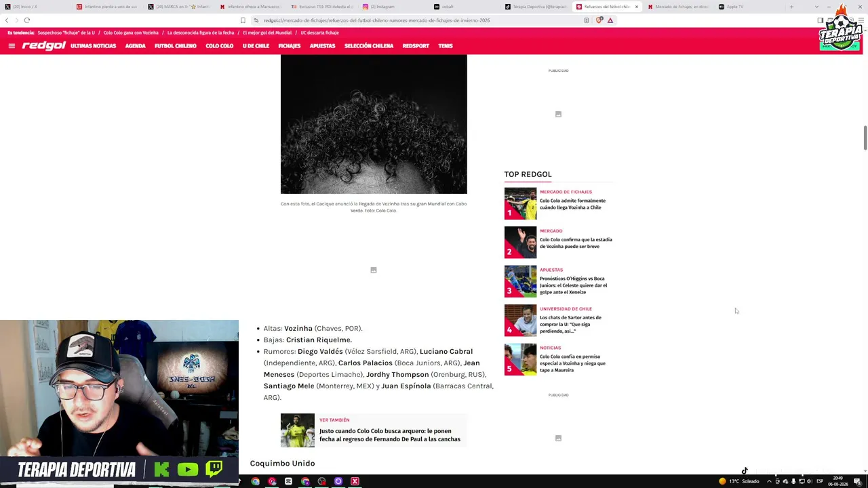Open the weather widget showing 13°C Soleado

(x=739, y=481)
